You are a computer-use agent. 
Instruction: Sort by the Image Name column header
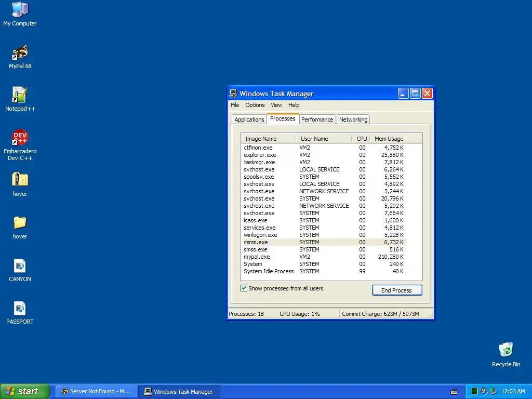pos(269,139)
